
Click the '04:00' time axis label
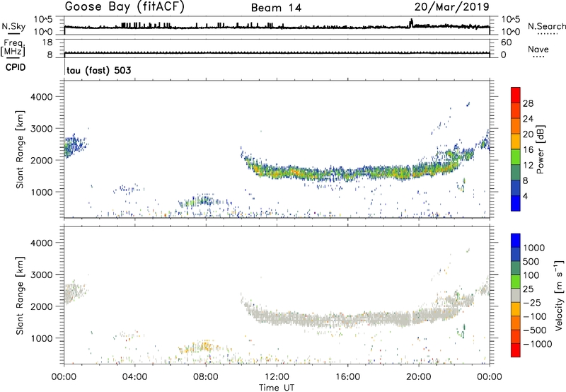coord(134,377)
